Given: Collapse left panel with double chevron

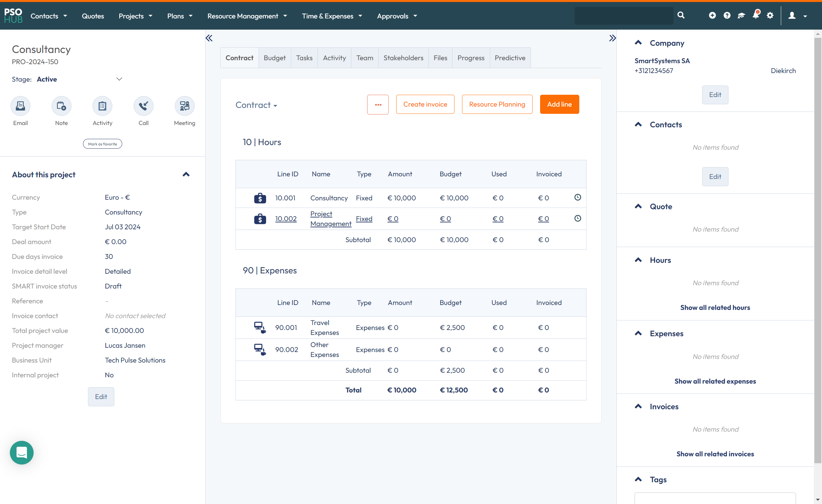Looking at the screenshot, I should [x=209, y=38].
